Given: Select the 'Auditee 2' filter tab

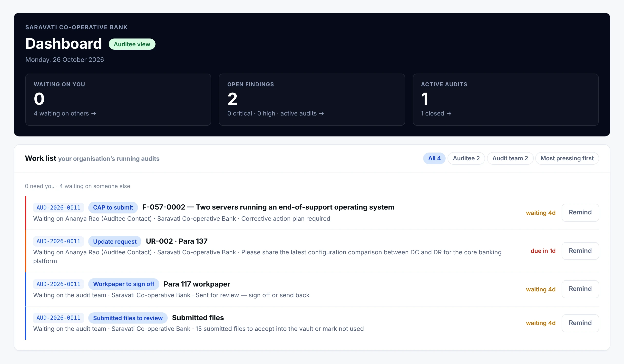Looking at the screenshot, I should (466, 158).
